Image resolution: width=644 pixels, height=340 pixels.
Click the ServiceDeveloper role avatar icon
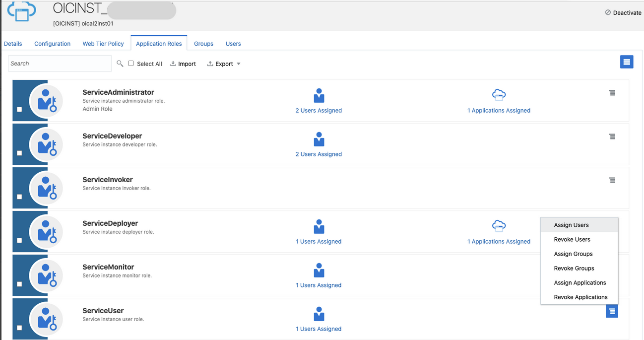(46, 144)
